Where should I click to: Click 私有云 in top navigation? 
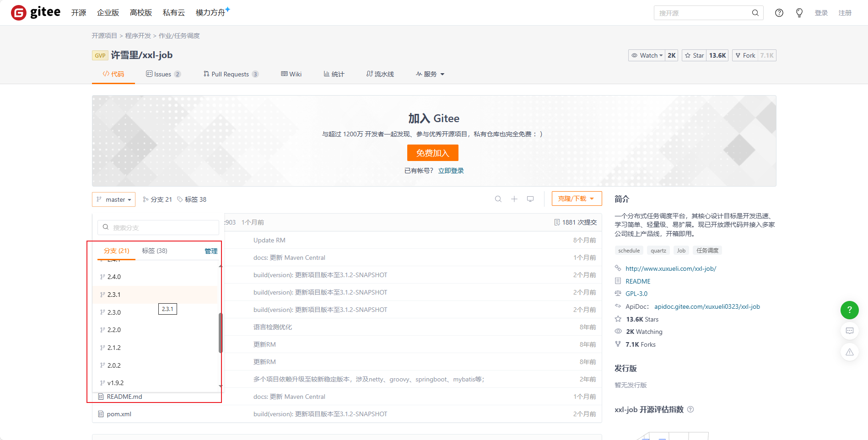[x=174, y=13]
